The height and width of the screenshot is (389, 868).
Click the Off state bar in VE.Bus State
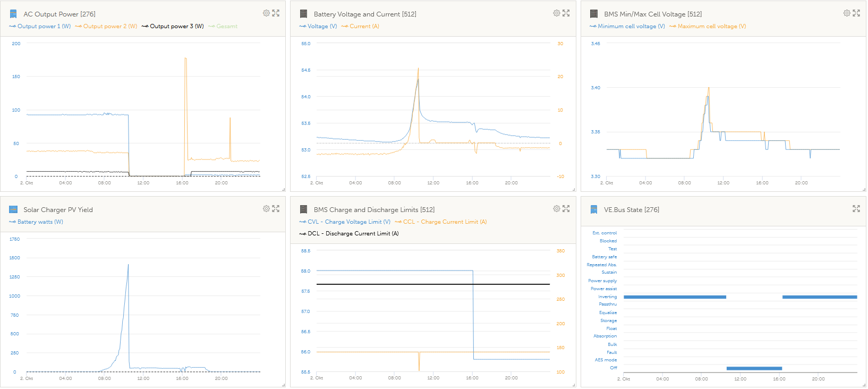click(x=754, y=368)
